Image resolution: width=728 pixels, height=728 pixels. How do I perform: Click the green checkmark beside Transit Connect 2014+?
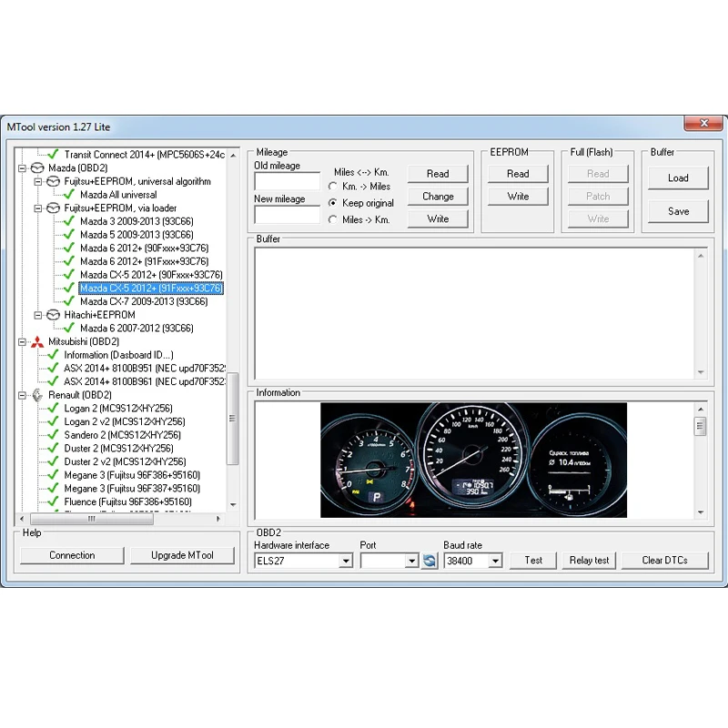click(54, 154)
